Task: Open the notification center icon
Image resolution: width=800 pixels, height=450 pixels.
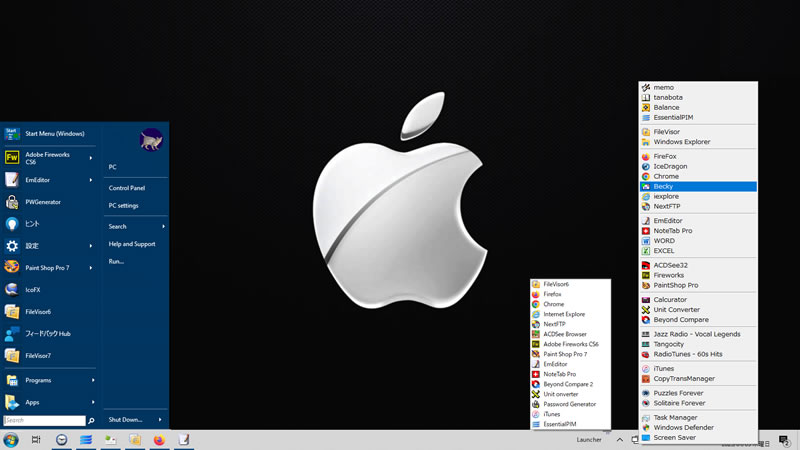Action: coord(784,440)
